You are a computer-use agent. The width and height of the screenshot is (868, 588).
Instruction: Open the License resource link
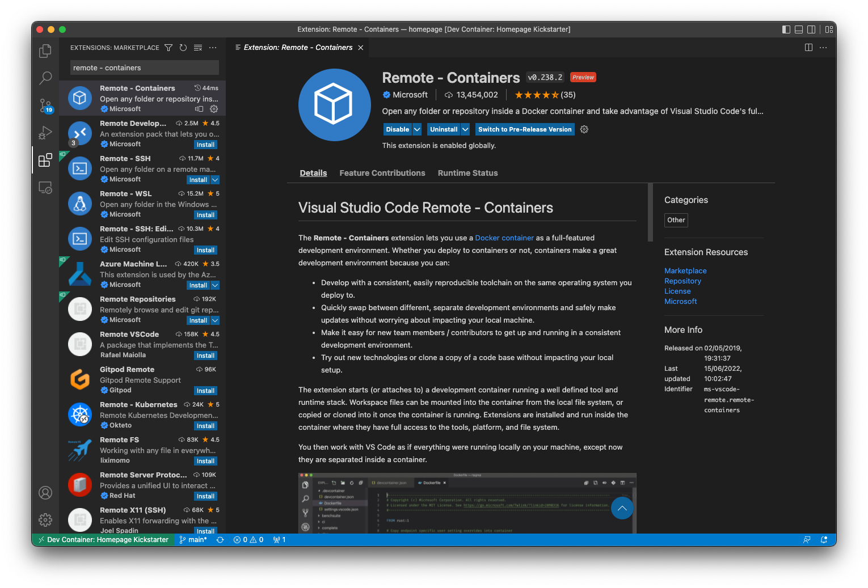pyautogui.click(x=677, y=291)
